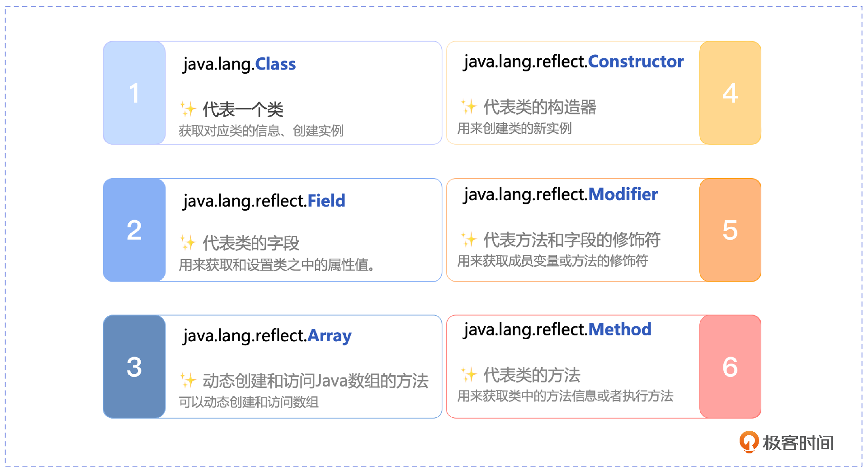
Task: Open the java.lang.reflect.Method title
Action: pos(557,330)
